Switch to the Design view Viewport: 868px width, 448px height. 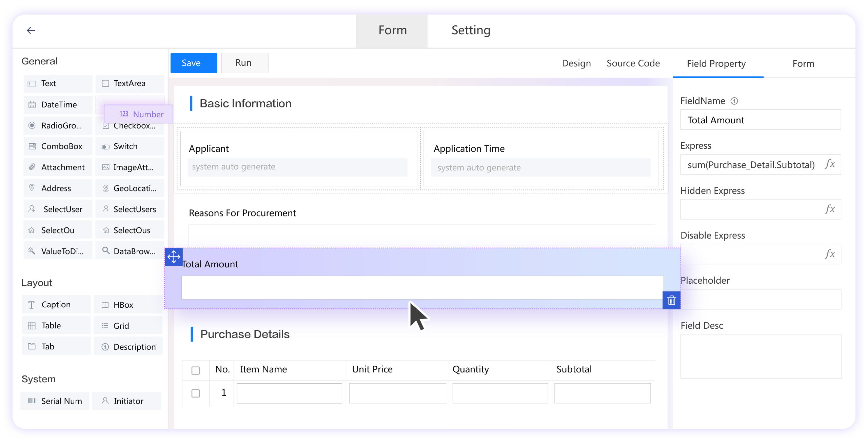click(576, 63)
